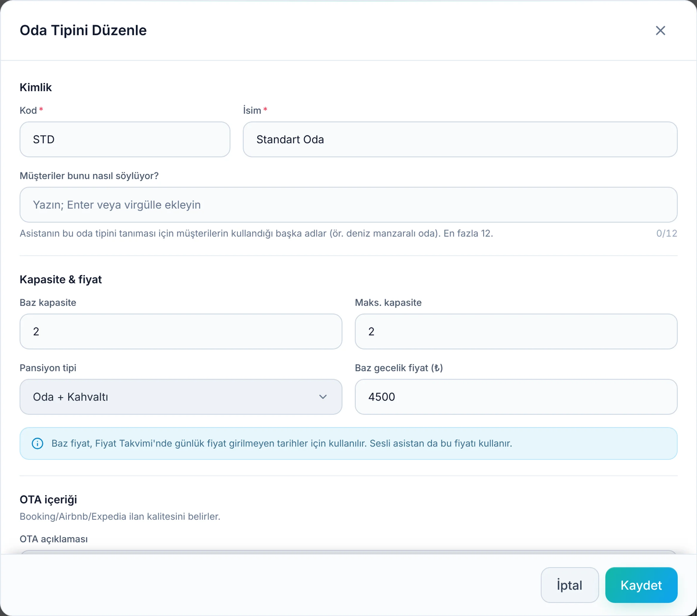Cancel with the İptal button
Image resolution: width=697 pixels, height=616 pixels.
coord(570,585)
